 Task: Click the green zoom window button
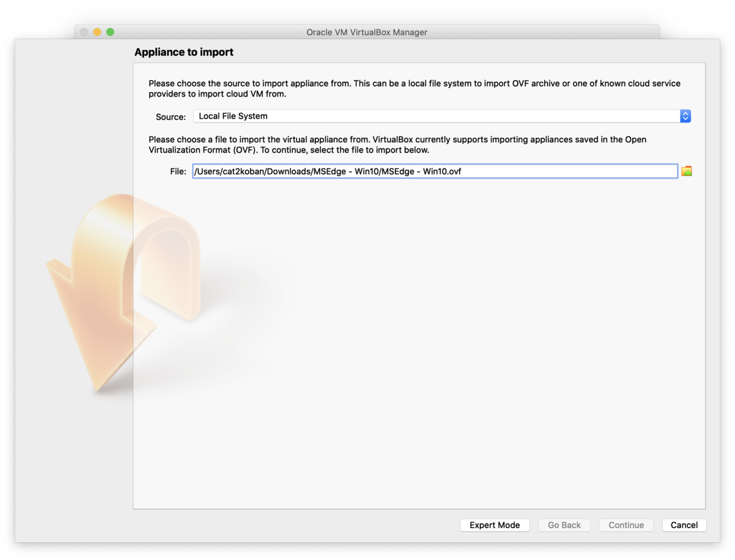tap(110, 32)
